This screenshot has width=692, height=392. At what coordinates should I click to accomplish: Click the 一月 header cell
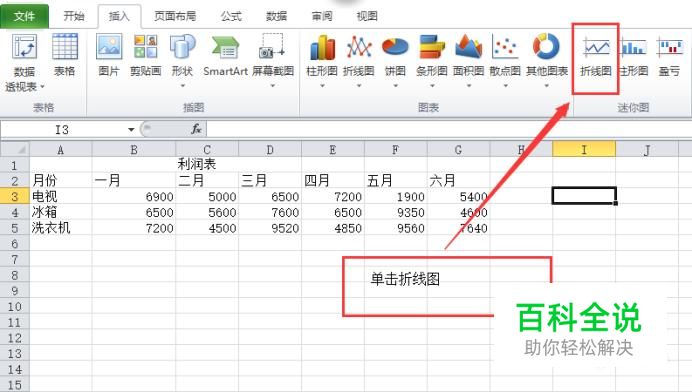pos(134,180)
